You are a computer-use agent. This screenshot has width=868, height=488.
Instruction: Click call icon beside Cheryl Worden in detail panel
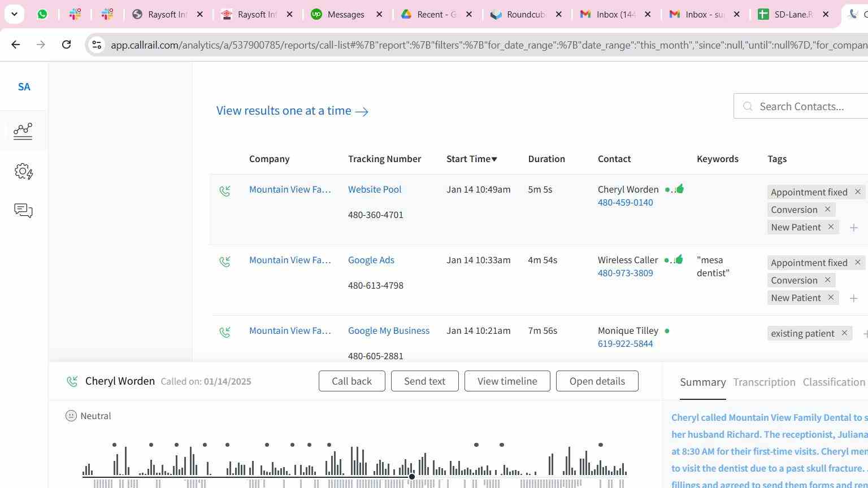click(72, 382)
